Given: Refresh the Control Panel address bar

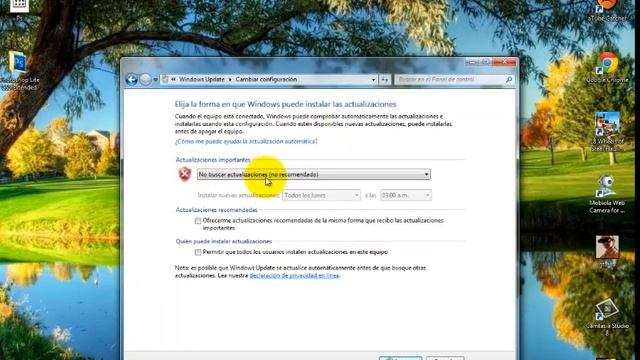Looking at the screenshot, I should [385, 80].
